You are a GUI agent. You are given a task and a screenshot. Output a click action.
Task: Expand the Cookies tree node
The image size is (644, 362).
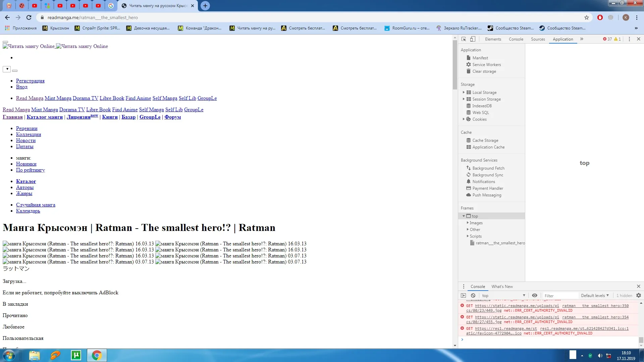click(464, 119)
